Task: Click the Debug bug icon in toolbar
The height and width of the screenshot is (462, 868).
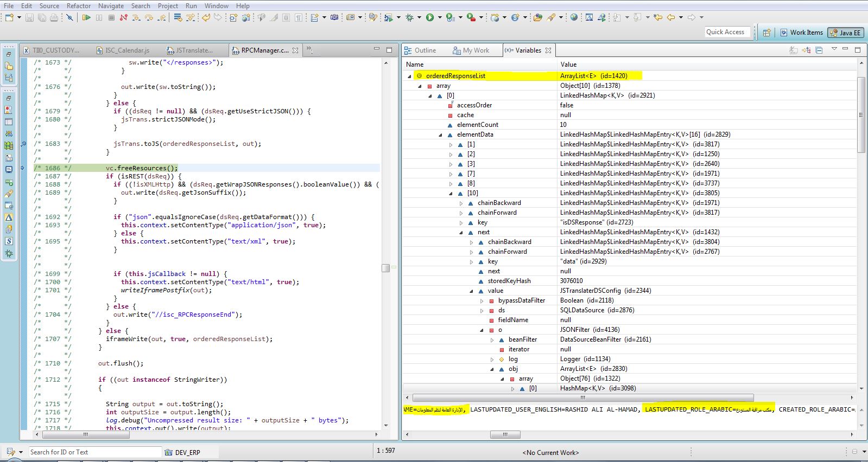Action: click(x=410, y=17)
